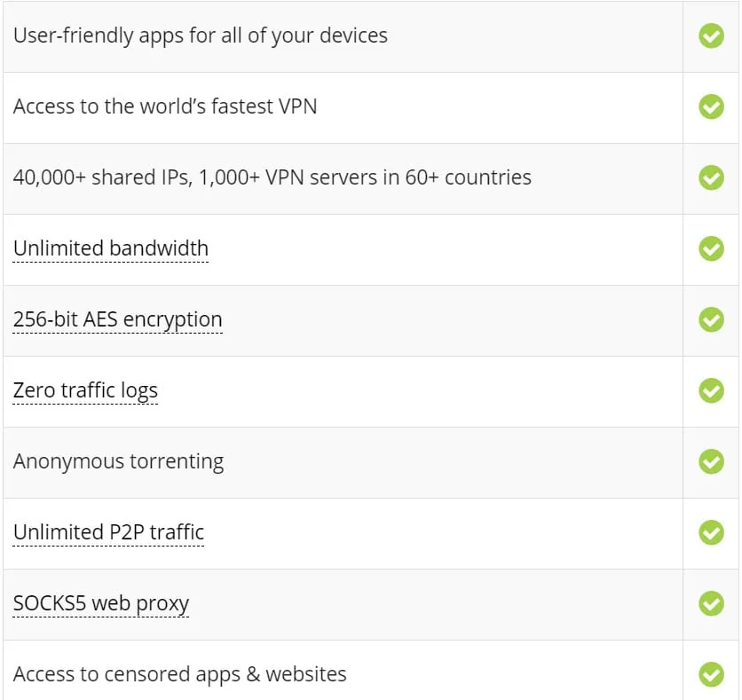Click green checkmark beside Unlimited P2P traffic

[711, 532]
